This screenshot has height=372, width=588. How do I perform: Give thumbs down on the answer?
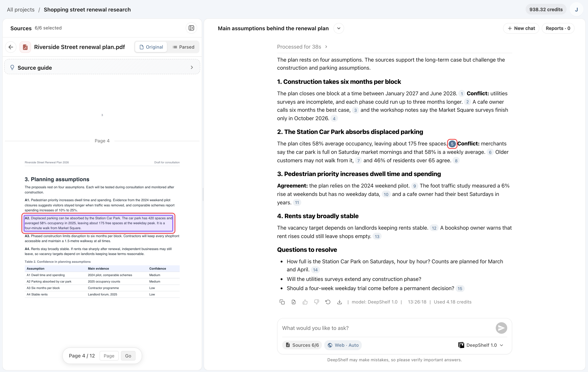316,302
